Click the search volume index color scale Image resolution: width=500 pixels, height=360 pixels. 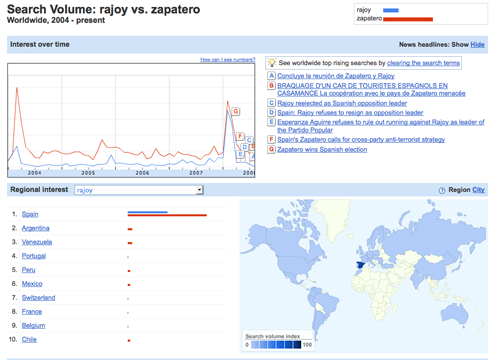pos(276,345)
